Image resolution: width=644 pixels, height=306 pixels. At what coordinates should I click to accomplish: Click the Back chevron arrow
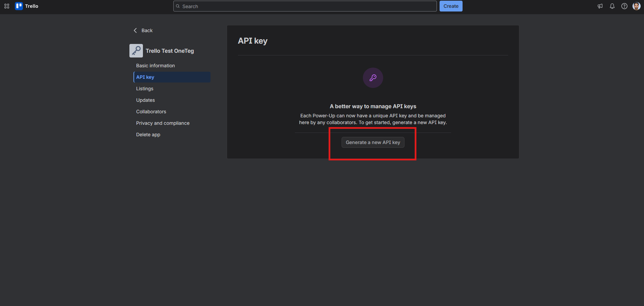(135, 30)
